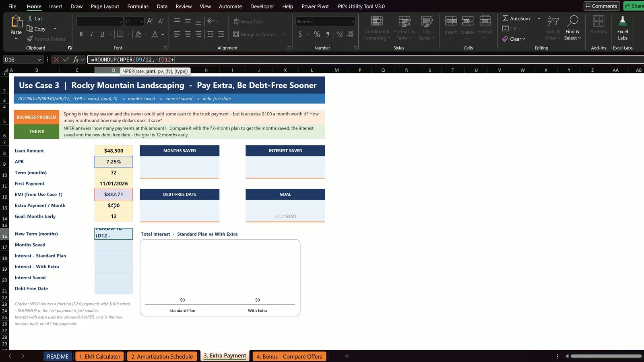
Task: Toggle Italic formatting
Action: pos(92,34)
